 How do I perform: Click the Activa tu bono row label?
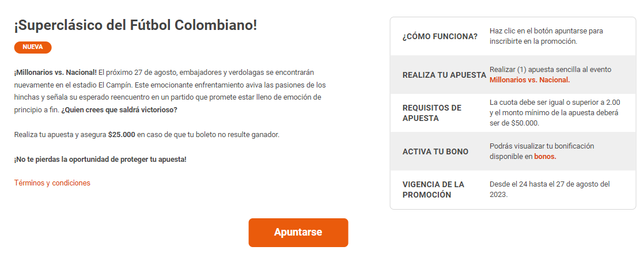point(435,151)
